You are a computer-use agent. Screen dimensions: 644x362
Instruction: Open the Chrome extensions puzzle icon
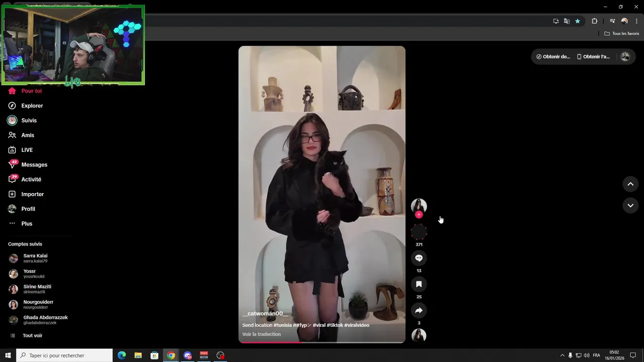(594, 21)
